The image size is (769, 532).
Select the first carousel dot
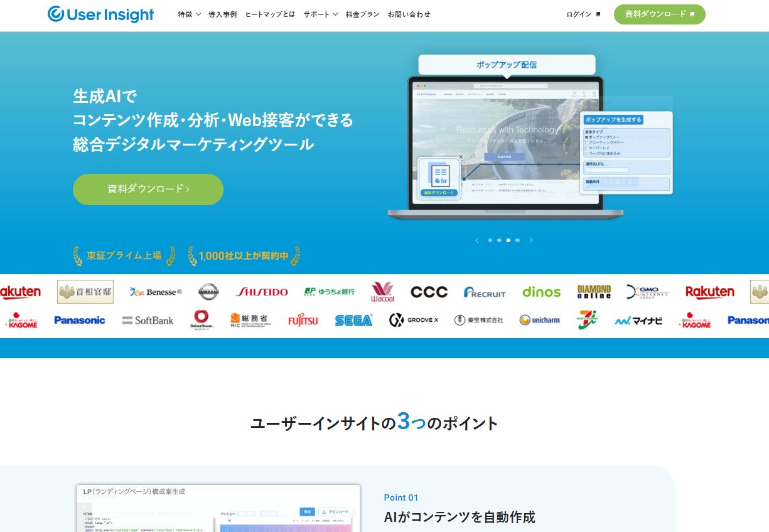(x=490, y=240)
